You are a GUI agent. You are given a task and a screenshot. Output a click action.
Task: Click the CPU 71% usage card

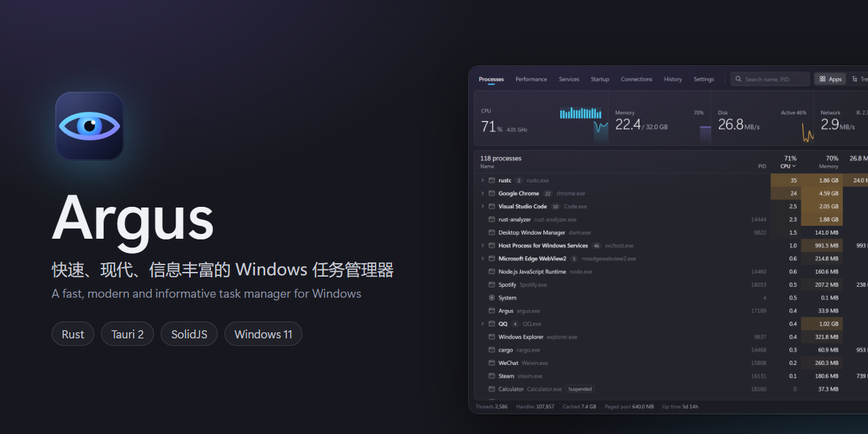click(x=541, y=118)
